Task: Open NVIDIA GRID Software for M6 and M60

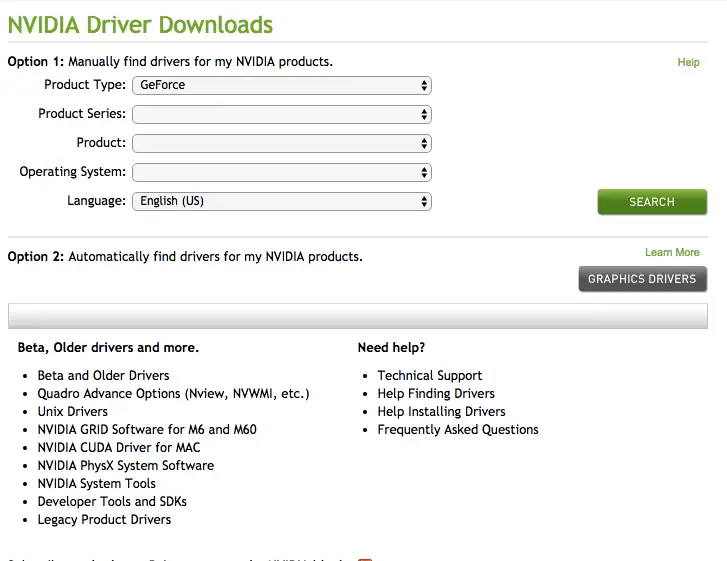Action: (147, 429)
